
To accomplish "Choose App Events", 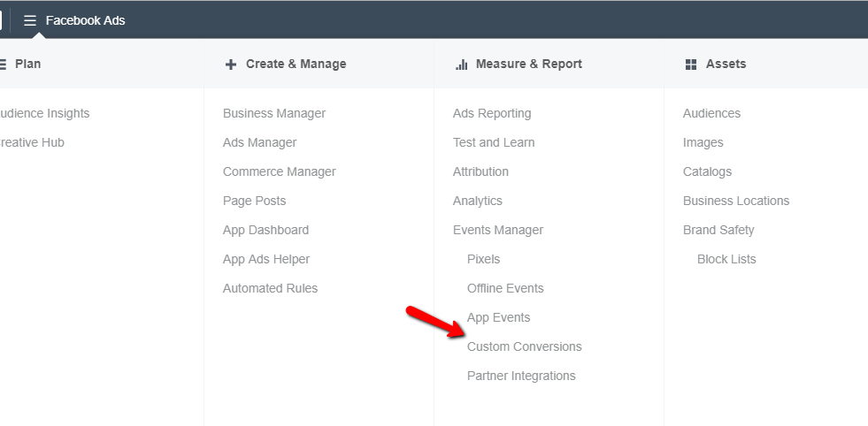I will click(x=499, y=317).
